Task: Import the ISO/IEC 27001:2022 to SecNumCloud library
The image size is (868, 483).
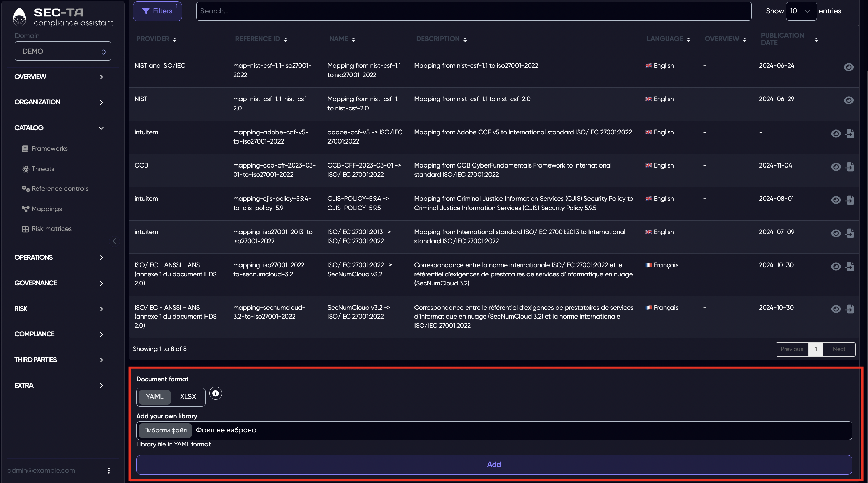Action: coord(850,267)
